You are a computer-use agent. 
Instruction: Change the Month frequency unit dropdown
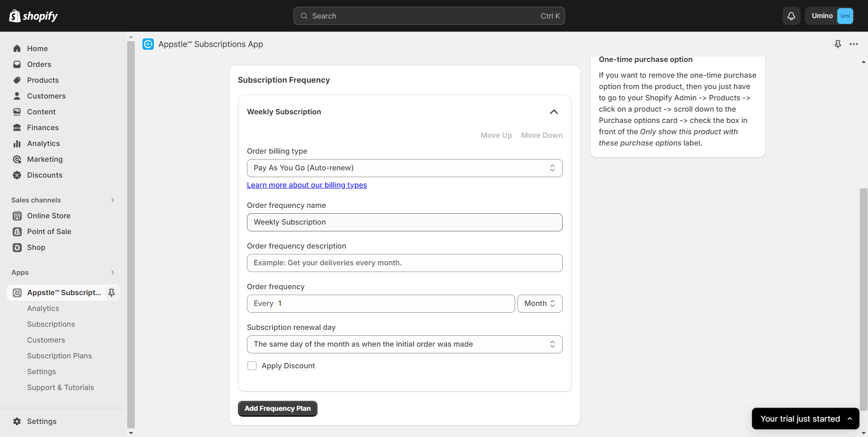coord(540,303)
